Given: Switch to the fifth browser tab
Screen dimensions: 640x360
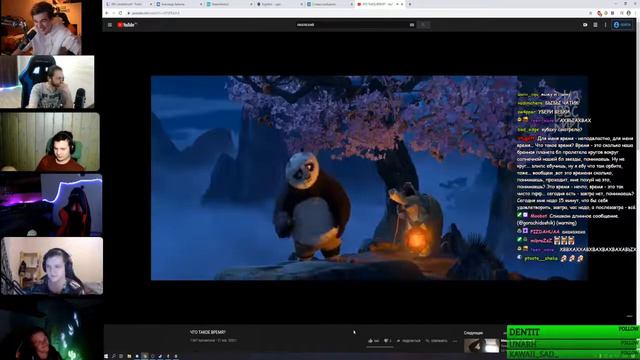Looking at the screenshot, I should coord(330,4).
